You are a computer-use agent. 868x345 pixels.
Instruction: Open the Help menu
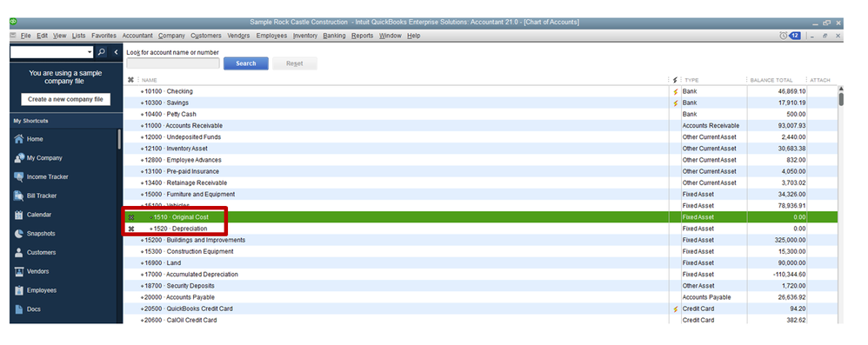point(413,36)
